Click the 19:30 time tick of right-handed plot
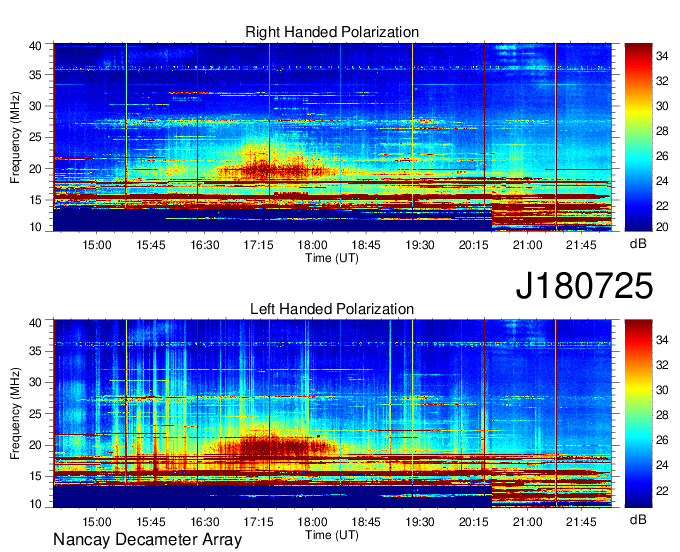This screenshot has width=680, height=552. pyautogui.click(x=420, y=245)
